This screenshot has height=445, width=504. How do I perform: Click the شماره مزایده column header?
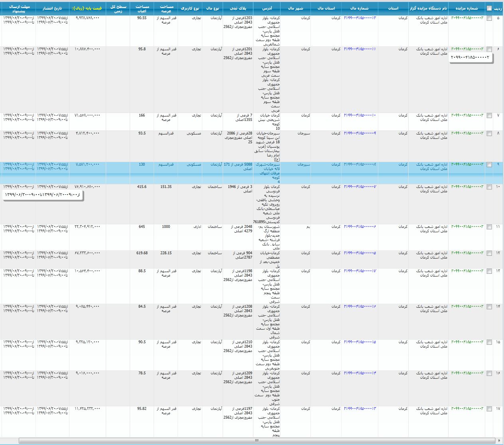point(466,8)
